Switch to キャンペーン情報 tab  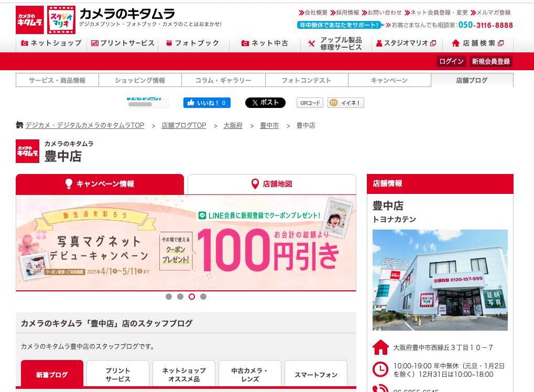pos(100,184)
